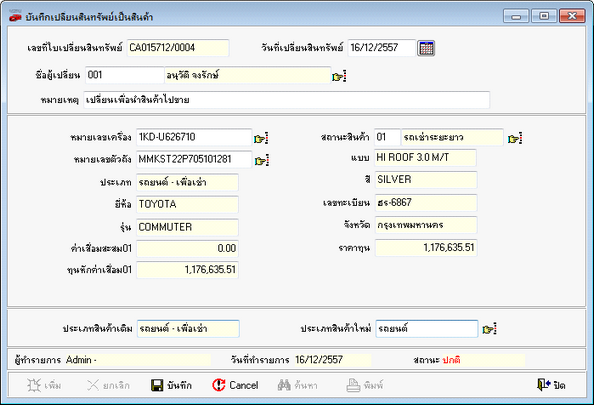
Task: Click the void (ยกเลิก) X toolbar button
Action: coord(108,385)
